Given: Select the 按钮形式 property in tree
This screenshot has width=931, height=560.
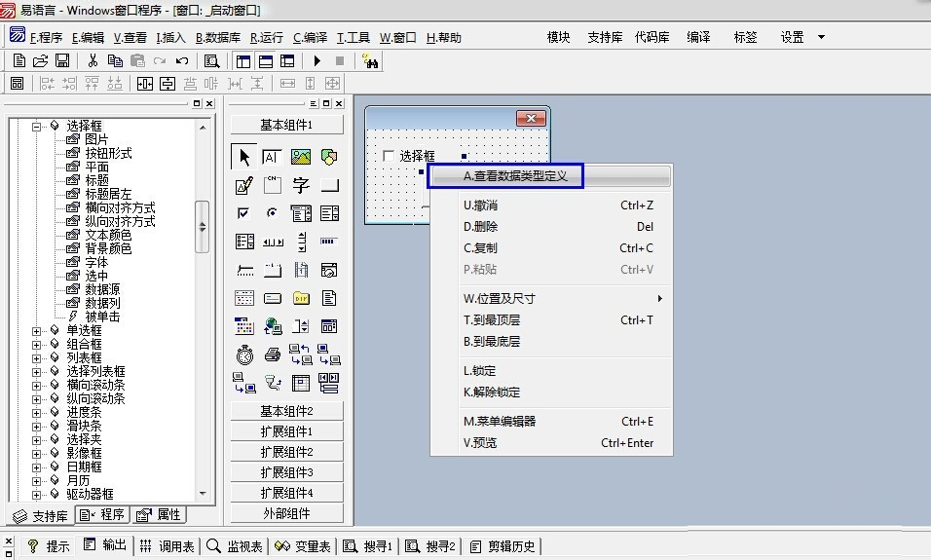Looking at the screenshot, I should pos(108,153).
